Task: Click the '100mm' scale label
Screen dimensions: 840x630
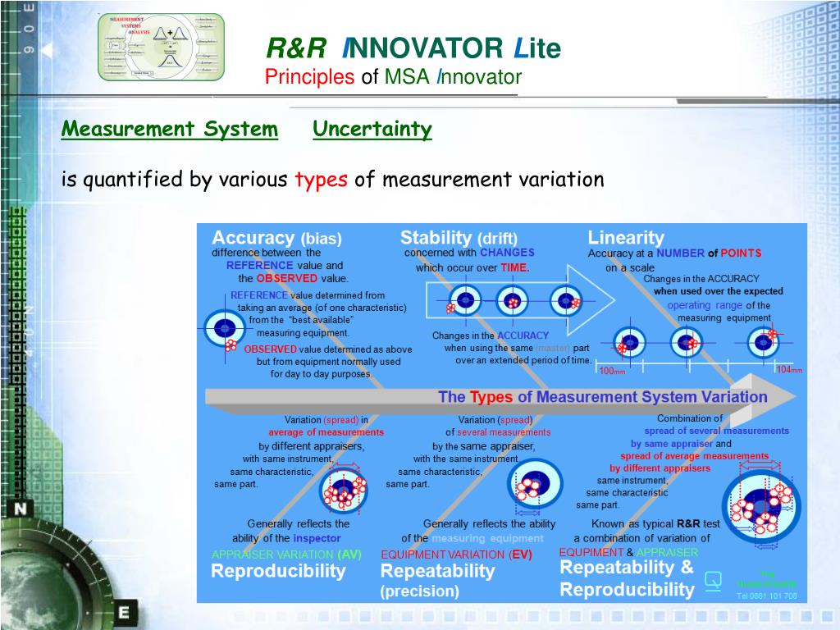Action: pos(612,371)
